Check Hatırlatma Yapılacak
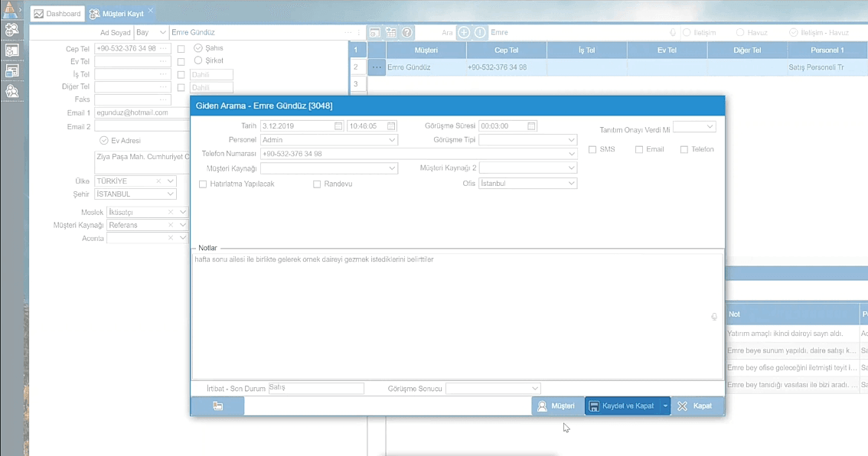 203,184
